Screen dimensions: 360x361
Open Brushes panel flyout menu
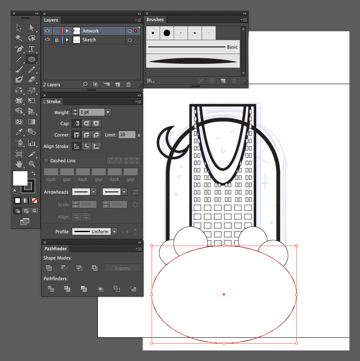(244, 20)
